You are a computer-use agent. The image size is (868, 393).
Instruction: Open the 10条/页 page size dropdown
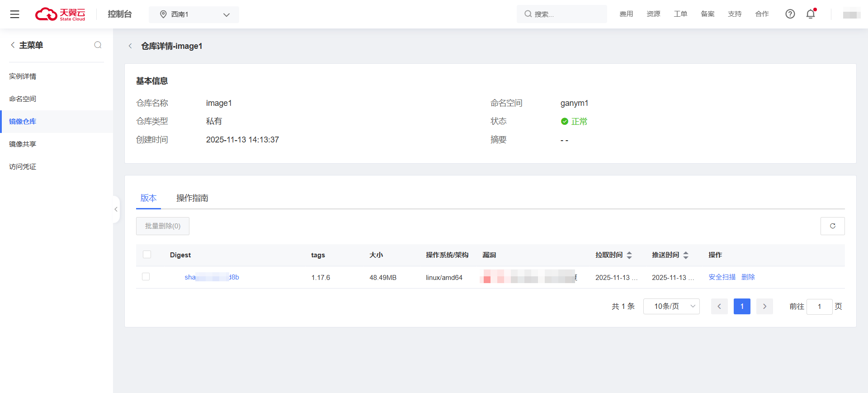pyautogui.click(x=671, y=307)
